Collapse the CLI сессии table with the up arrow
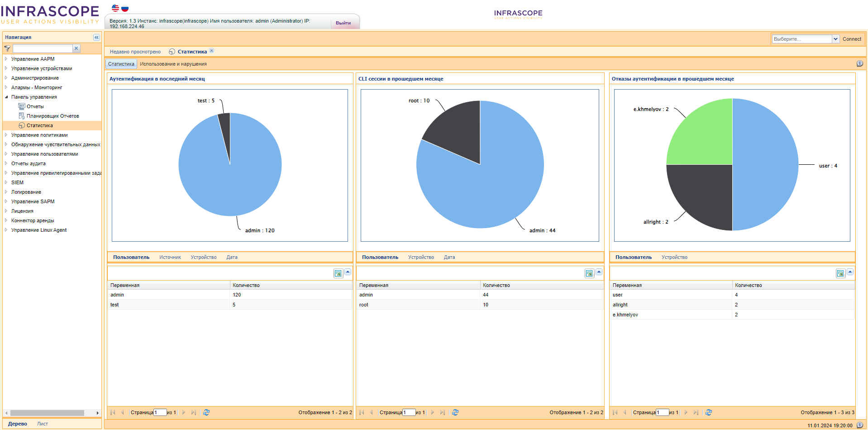 tap(599, 272)
